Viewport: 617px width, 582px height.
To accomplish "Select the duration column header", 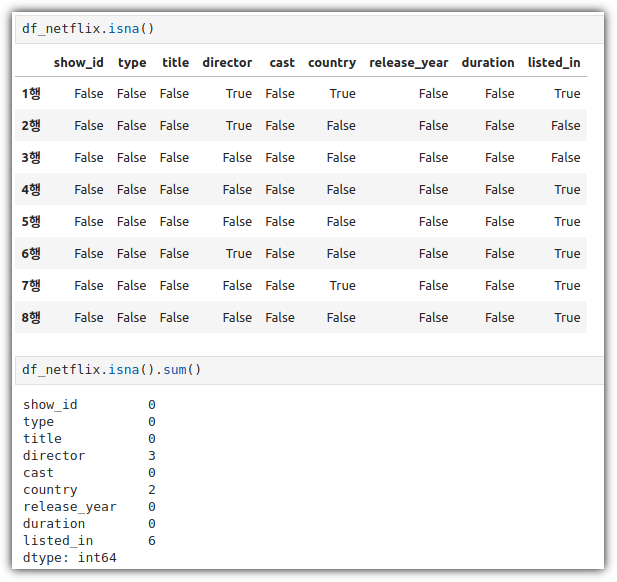I will pos(488,63).
